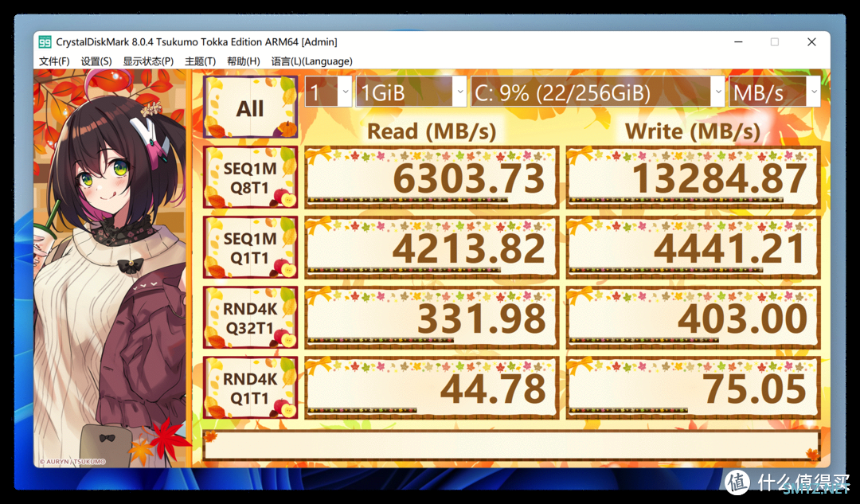Start the SEQ1M Q8T1 test
This screenshot has width=860, height=504.
click(250, 178)
